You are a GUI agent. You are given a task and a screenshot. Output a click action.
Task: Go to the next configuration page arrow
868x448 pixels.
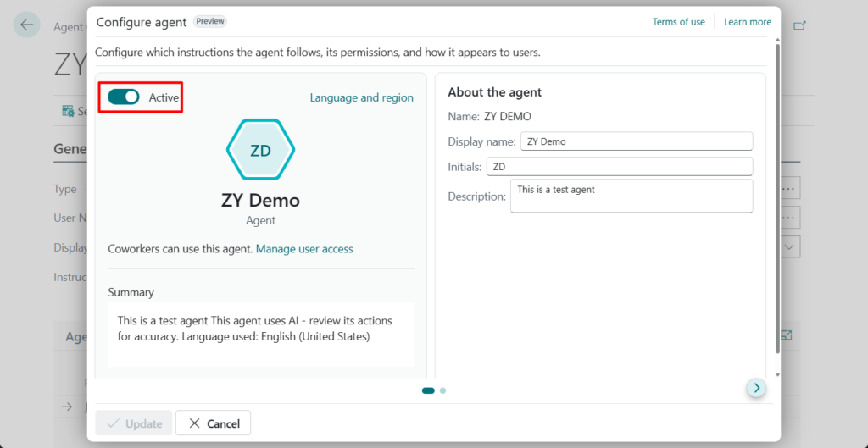point(756,388)
